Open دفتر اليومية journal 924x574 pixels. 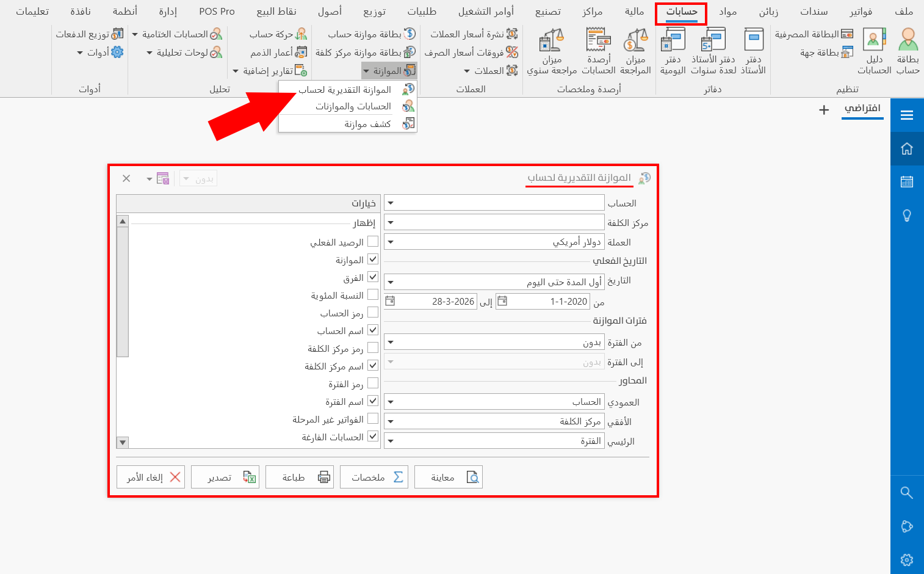673,52
